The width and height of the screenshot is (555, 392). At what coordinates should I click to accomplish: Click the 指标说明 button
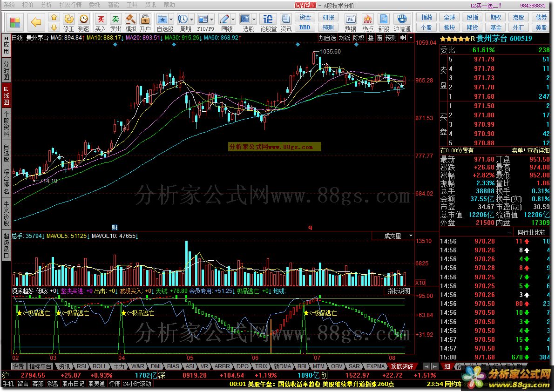click(399, 291)
